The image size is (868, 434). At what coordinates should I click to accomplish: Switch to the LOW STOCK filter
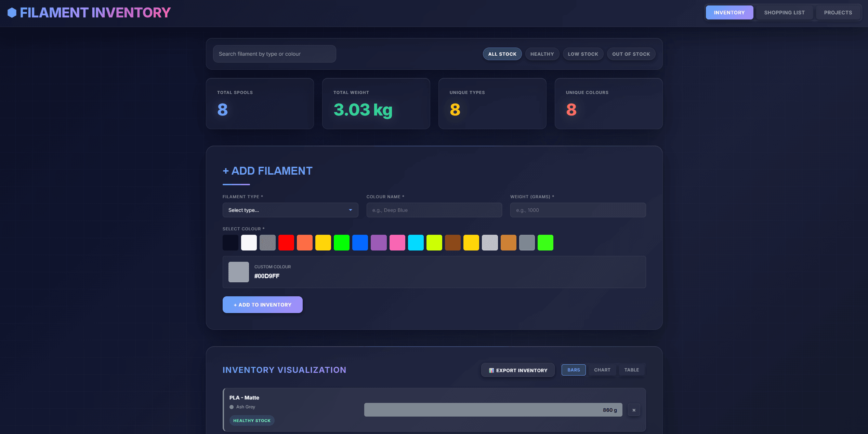pos(583,54)
